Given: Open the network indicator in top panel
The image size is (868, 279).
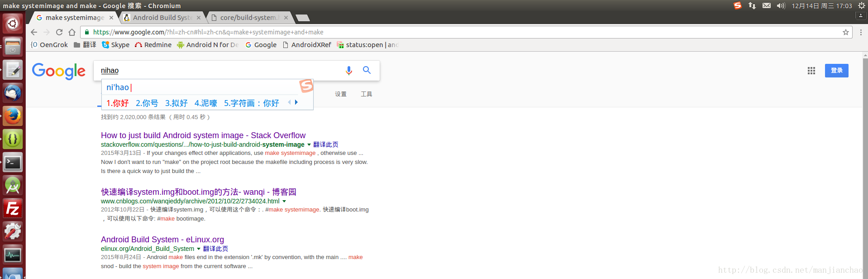Looking at the screenshot, I should click(752, 5).
